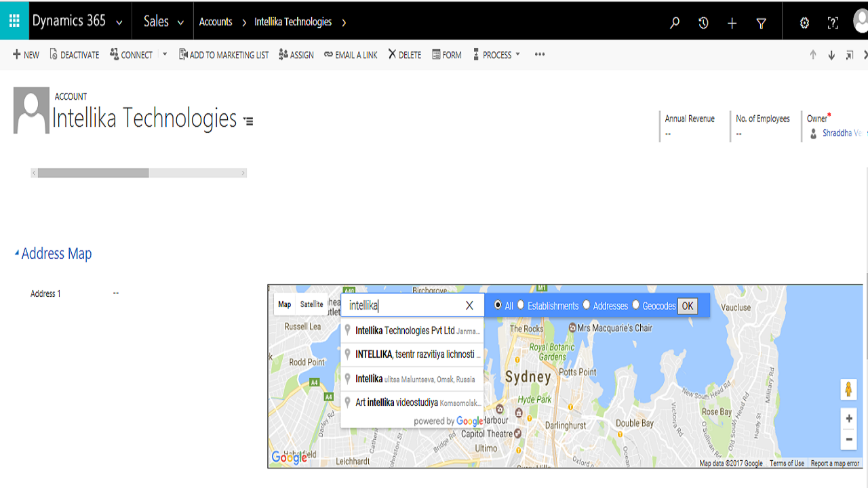Click Deactivate in the command bar
Viewport: 868px width, 488px height.
click(75, 55)
